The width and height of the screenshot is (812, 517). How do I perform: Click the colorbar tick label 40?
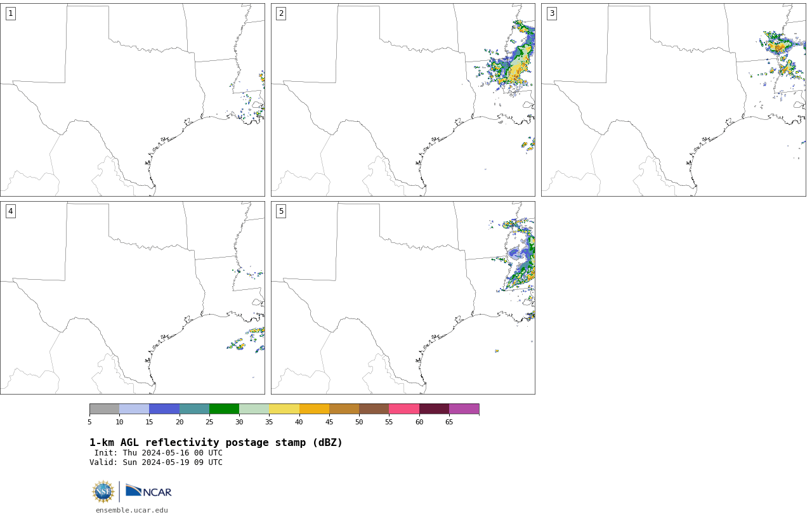click(299, 422)
